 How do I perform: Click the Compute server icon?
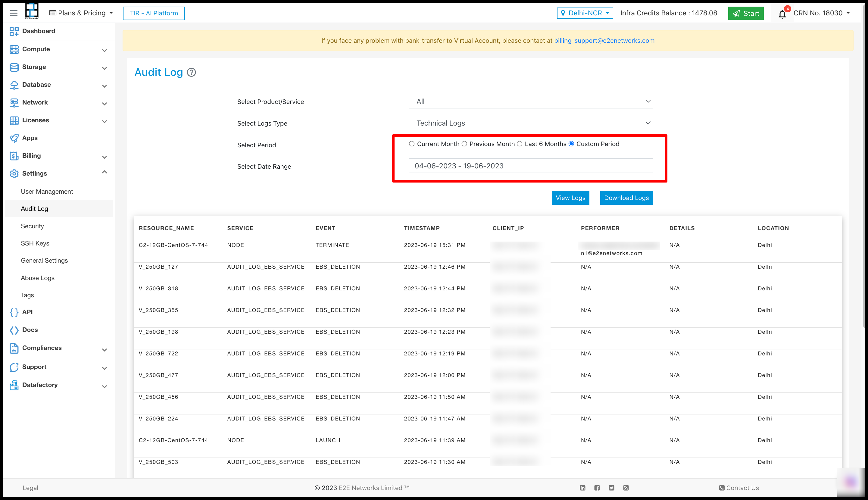point(14,49)
